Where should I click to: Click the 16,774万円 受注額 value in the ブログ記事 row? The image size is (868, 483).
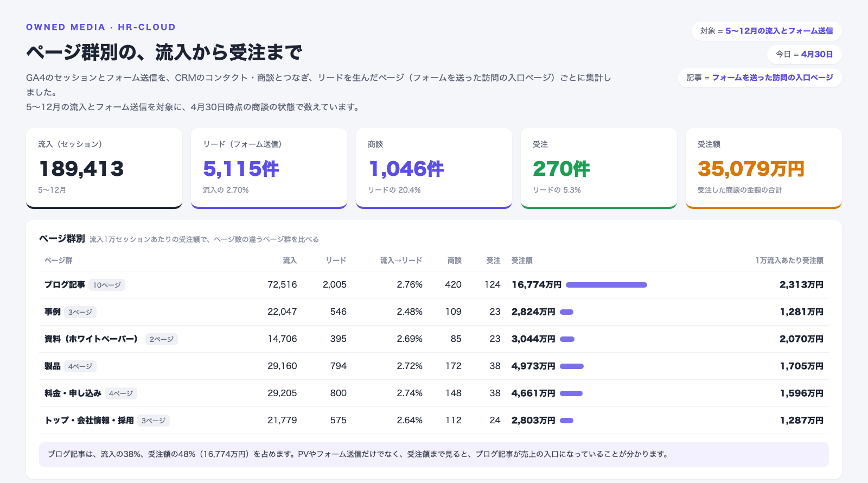[537, 285]
